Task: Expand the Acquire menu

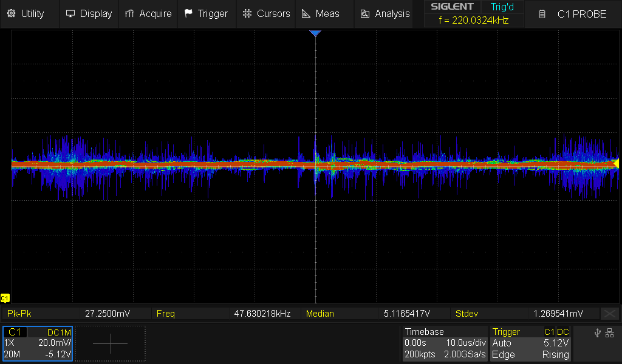Action: coord(148,13)
